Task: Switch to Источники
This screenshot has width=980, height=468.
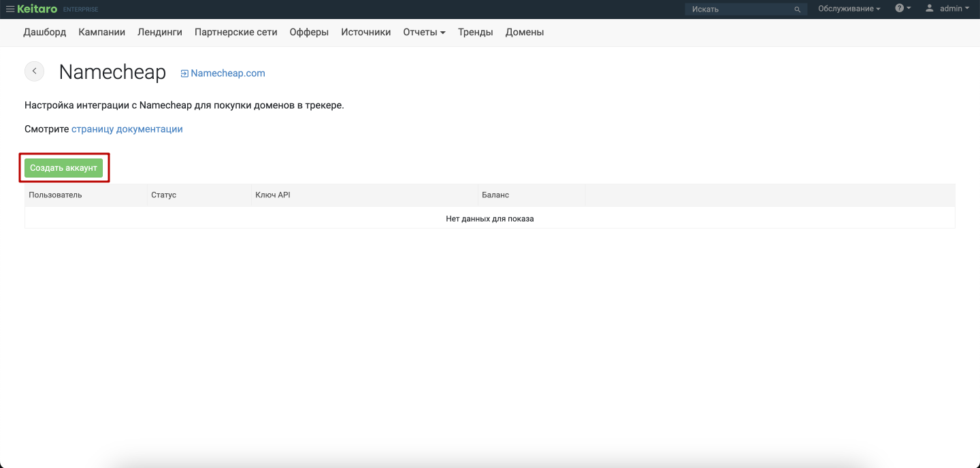Action: tap(366, 32)
